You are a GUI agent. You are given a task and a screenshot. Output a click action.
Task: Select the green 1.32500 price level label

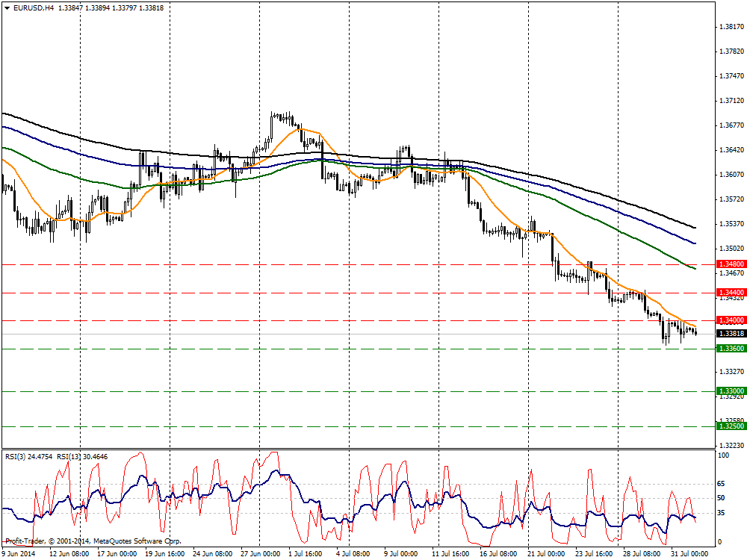click(729, 426)
